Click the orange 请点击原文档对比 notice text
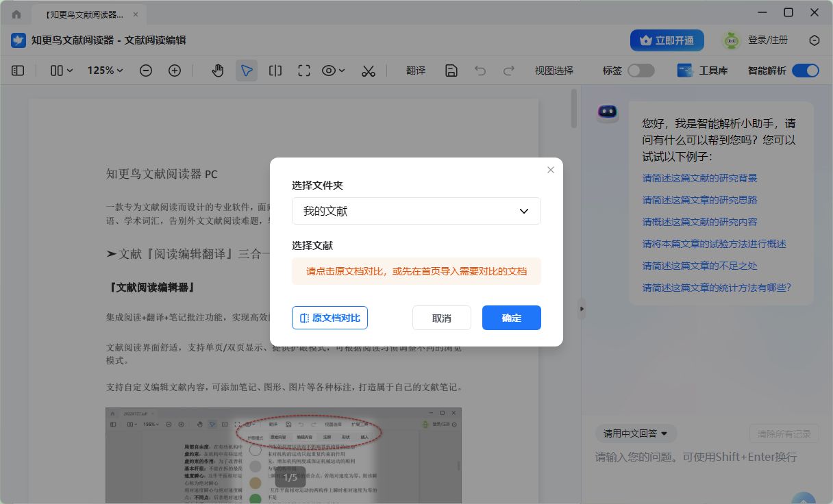Viewport: 833px width, 504px height. click(x=416, y=271)
